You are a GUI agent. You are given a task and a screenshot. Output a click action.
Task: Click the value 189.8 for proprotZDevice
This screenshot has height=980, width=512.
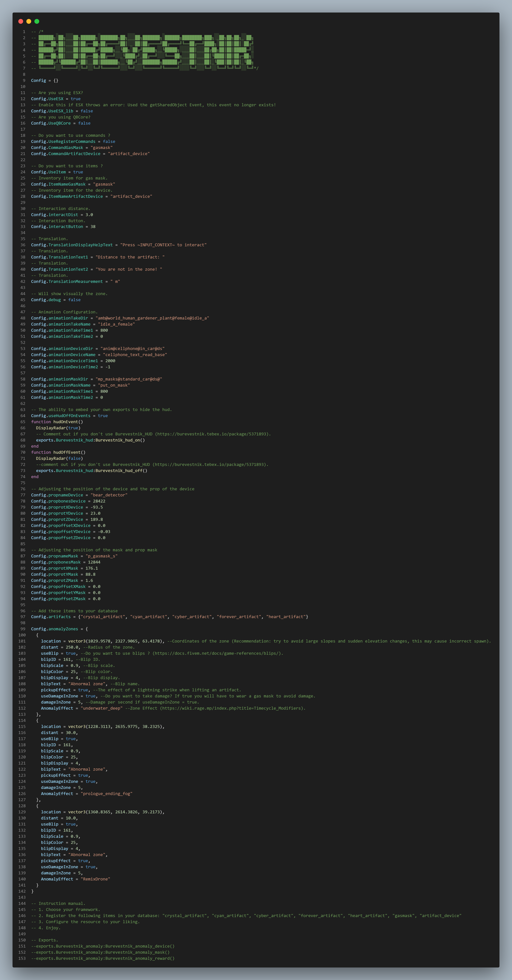click(97, 519)
